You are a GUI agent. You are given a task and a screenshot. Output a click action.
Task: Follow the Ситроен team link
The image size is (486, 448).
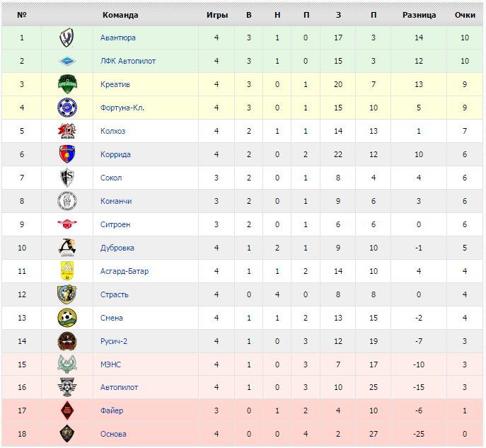click(115, 224)
